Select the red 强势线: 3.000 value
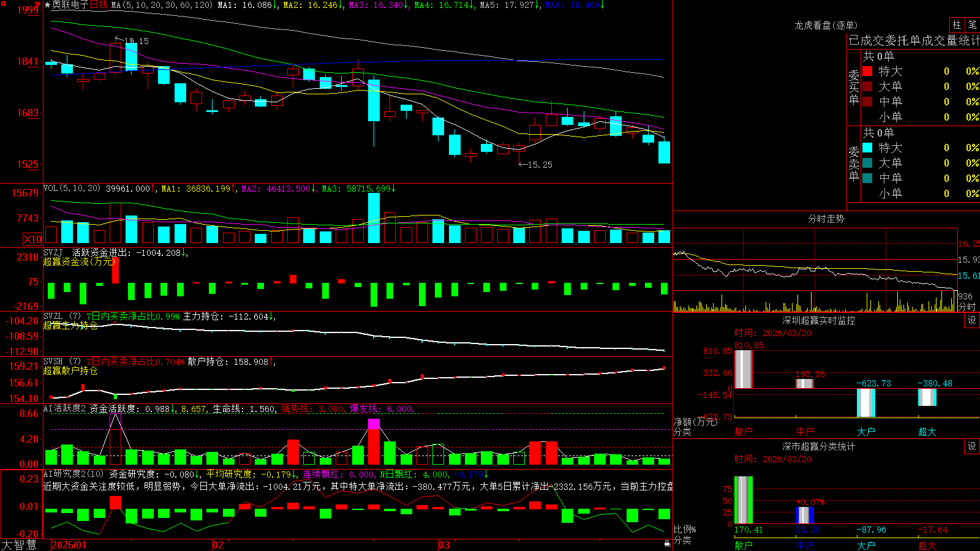 (x=312, y=409)
